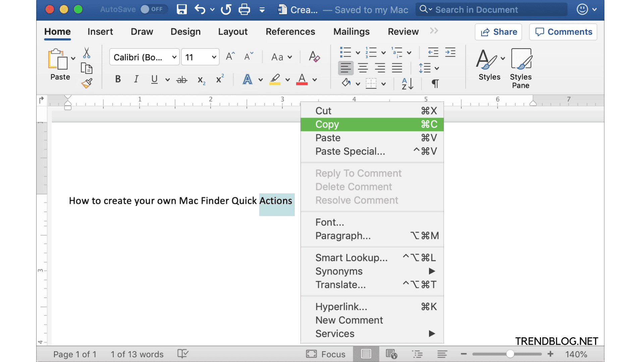Viewport: 644px width, 362px height.
Task: Click the Print icon in the toolbar
Action: tap(244, 9)
